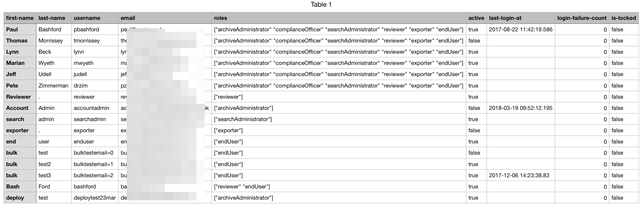Click the 'first-name' column header
This screenshot has width=644, height=208.
point(20,18)
